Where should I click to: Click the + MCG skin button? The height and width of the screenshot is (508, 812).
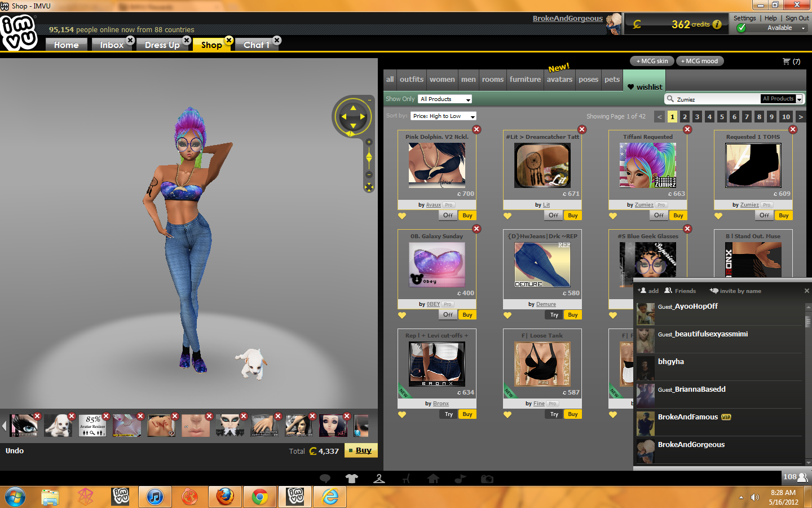(652, 61)
